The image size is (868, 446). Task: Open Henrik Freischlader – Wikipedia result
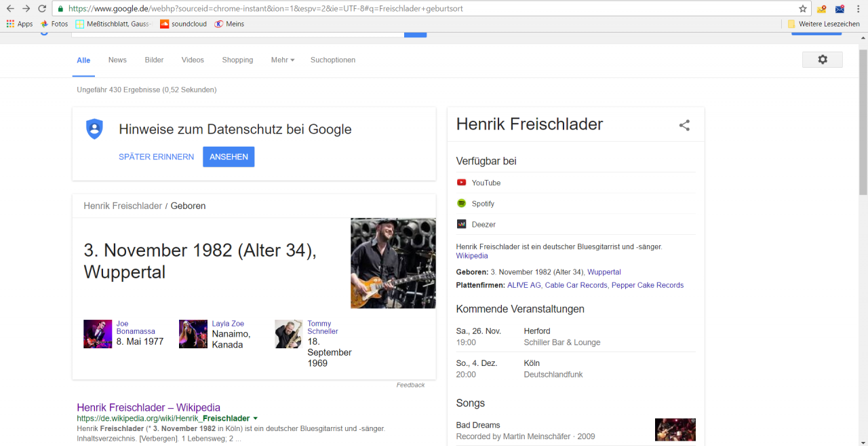(x=149, y=407)
